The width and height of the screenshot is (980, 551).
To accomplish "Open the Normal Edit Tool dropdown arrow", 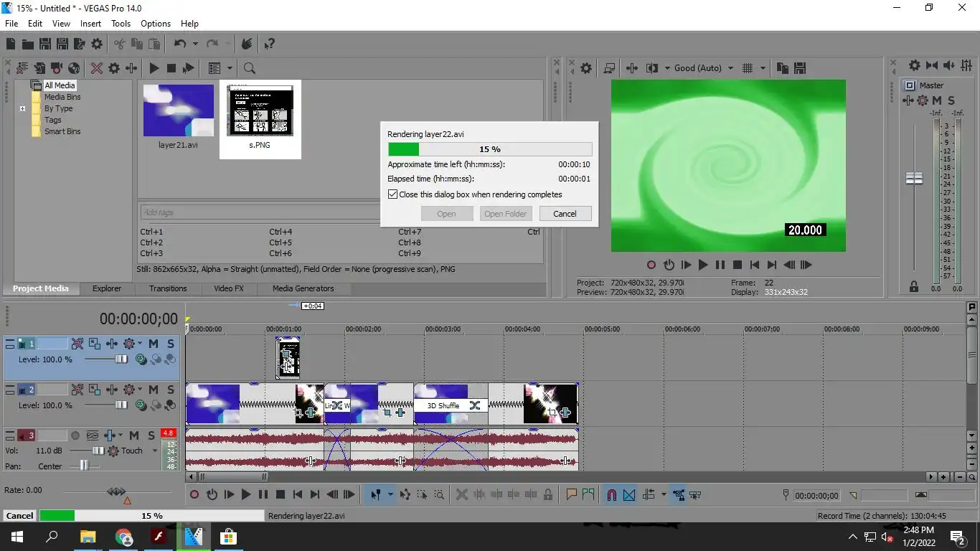I will point(390,494).
